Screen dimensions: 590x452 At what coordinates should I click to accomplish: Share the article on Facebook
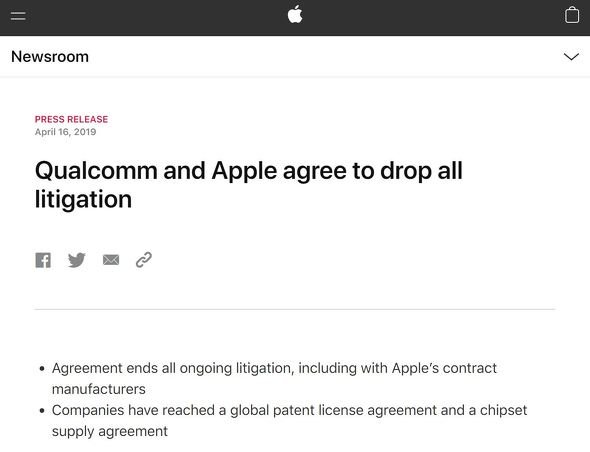(x=43, y=260)
